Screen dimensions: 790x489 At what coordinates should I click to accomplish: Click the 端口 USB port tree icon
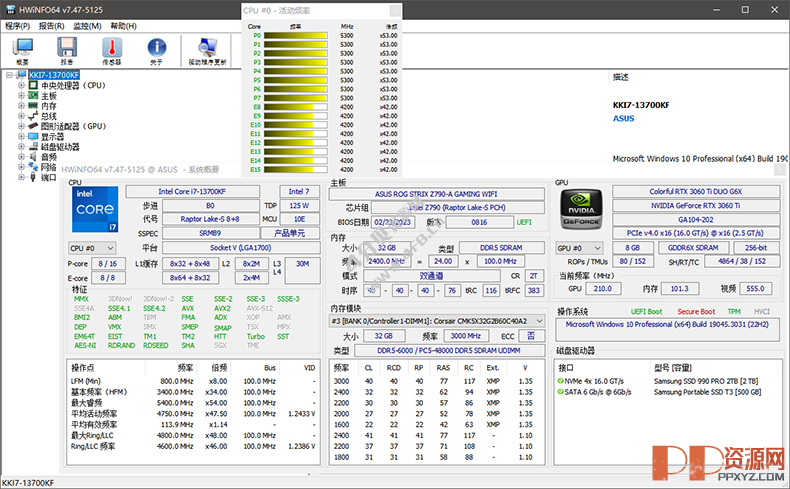point(33,177)
